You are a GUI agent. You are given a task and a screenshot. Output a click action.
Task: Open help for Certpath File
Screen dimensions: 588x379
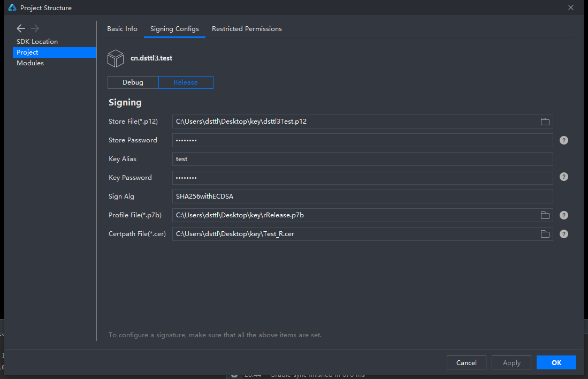(563, 234)
